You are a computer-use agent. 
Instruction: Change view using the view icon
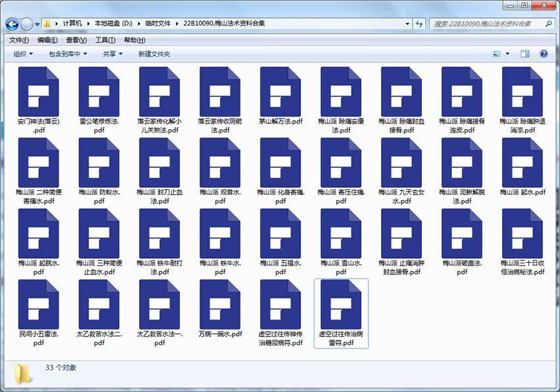[x=497, y=54]
